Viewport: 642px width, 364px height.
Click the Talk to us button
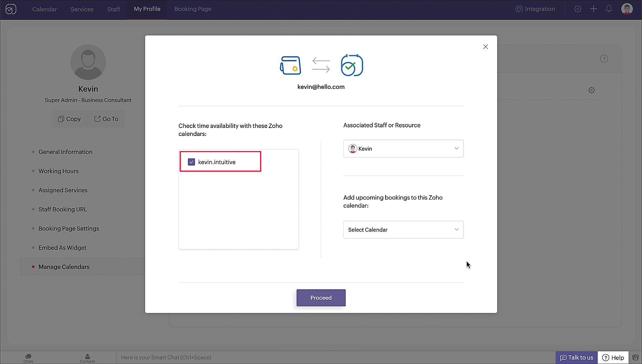[577, 357]
